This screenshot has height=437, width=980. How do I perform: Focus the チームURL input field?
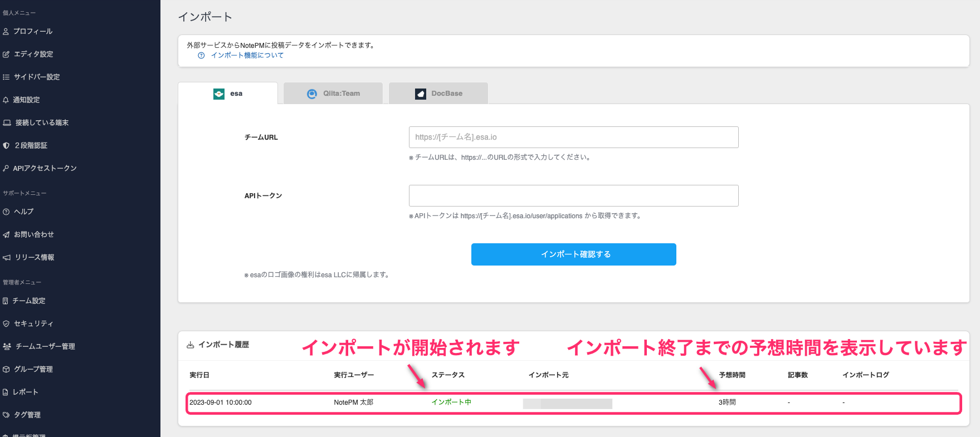[573, 137]
